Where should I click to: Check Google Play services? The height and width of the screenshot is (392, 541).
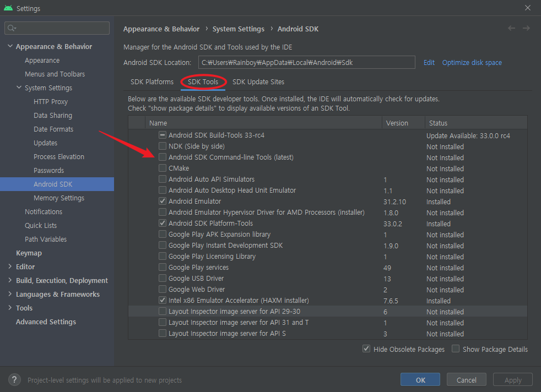point(163,267)
